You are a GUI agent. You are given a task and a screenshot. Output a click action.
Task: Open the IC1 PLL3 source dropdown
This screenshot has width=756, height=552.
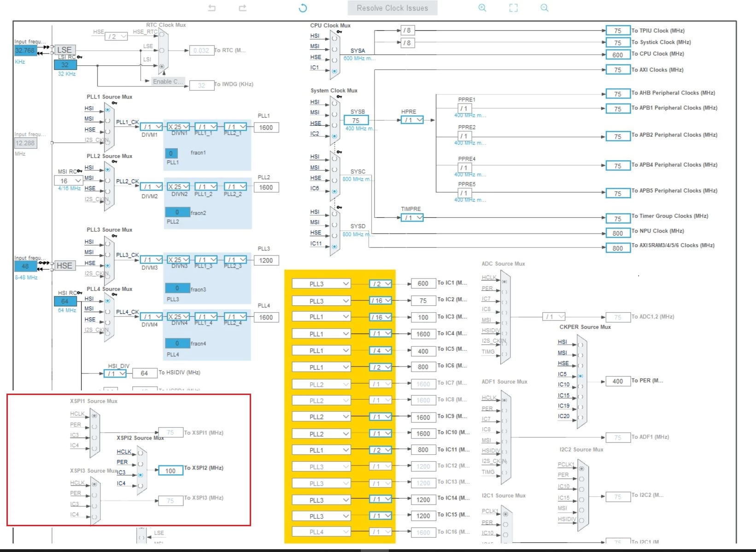pos(321,284)
